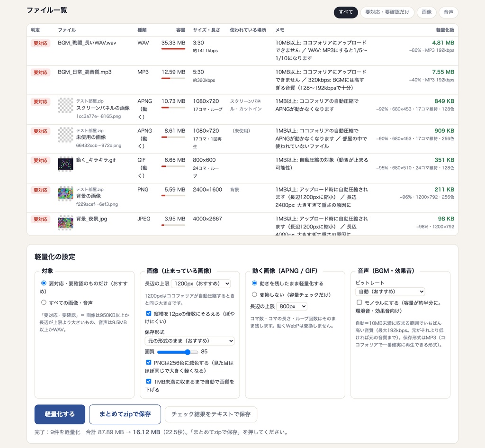Viewport: 485px width, 448px height.
Task: Click the 98 KB reduced size
Action: [446, 219]
